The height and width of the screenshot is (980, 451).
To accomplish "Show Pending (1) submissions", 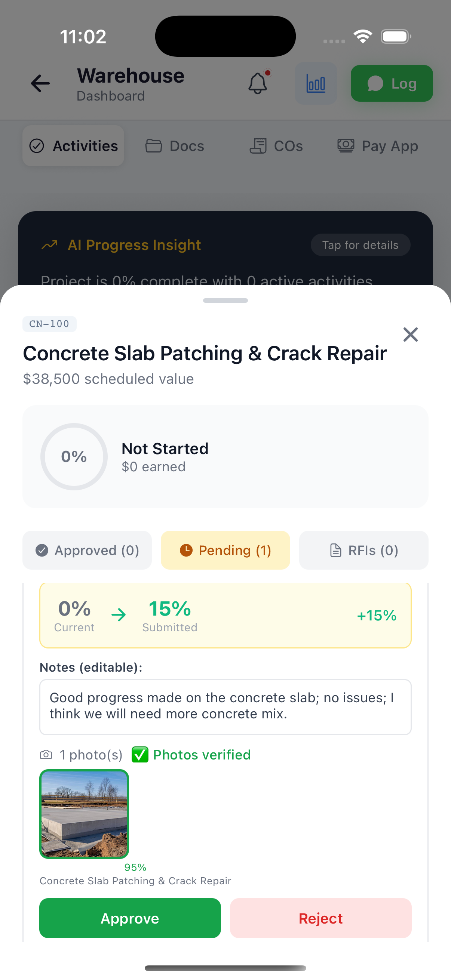I will (x=225, y=550).
